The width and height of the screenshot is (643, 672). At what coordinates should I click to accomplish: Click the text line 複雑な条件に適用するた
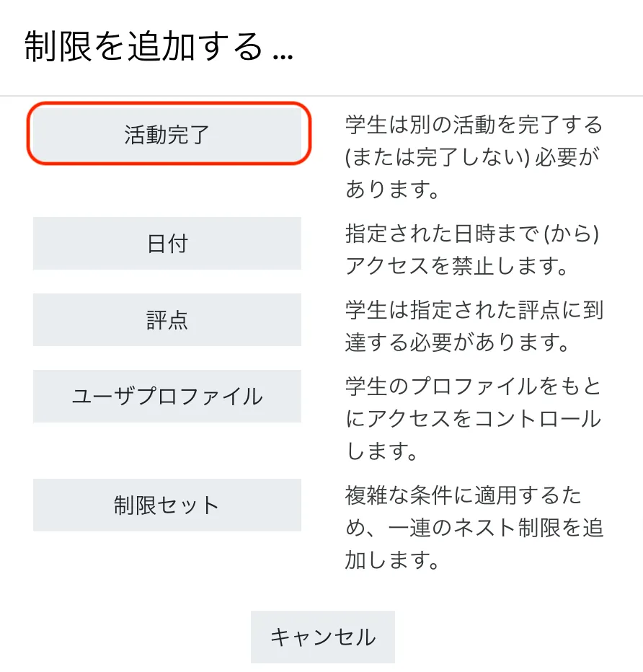click(464, 495)
